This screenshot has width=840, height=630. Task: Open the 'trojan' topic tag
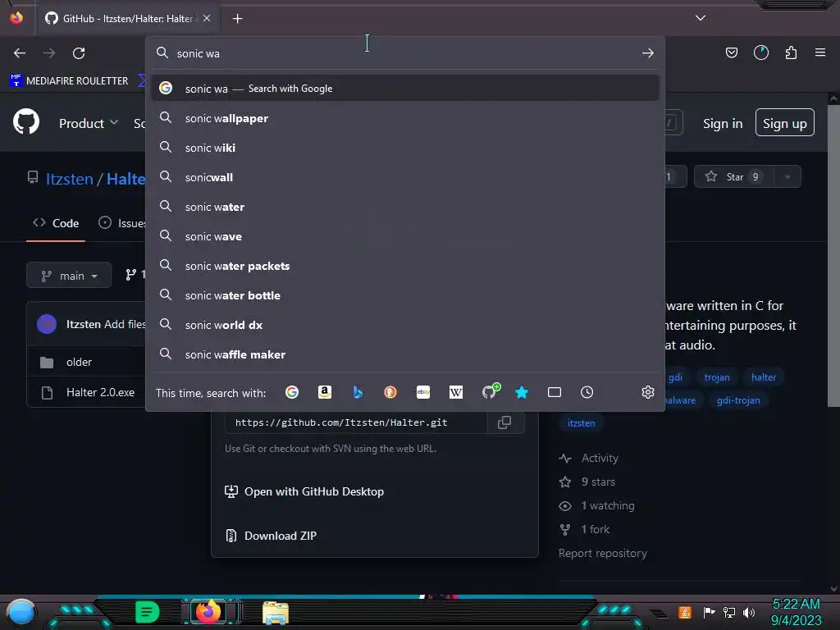click(x=717, y=377)
